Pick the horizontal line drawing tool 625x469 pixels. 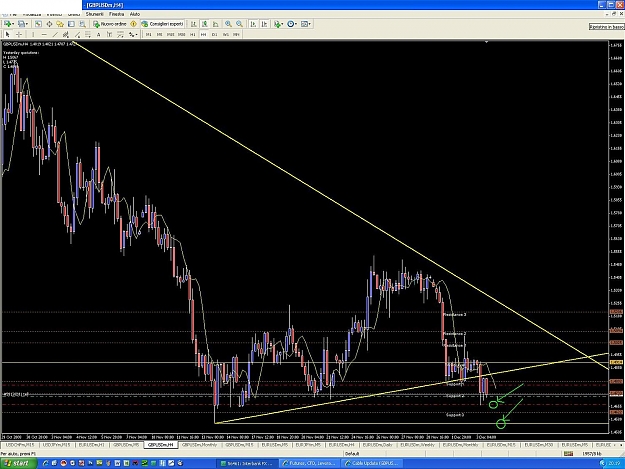tap(44, 34)
